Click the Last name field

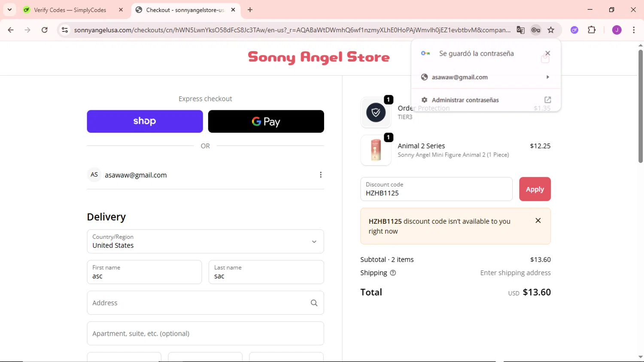tap(266, 272)
